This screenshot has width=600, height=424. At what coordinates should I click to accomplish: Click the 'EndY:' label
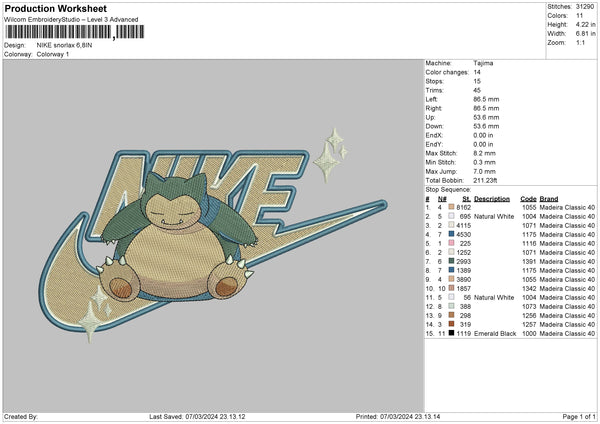coord(434,144)
